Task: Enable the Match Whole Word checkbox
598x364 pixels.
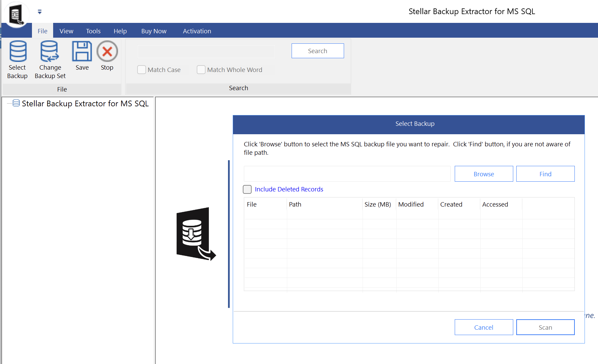Action: pos(201,70)
